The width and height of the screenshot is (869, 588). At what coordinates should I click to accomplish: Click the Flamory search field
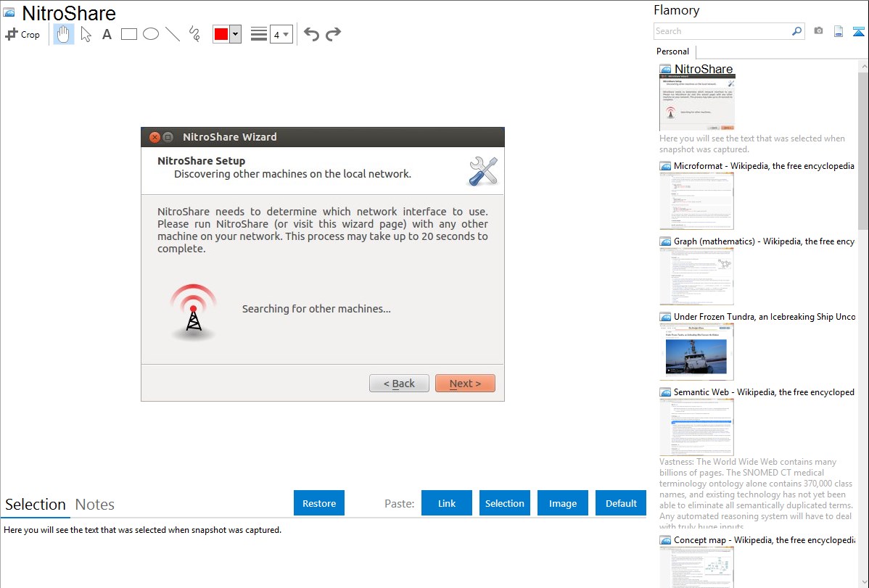coord(722,31)
